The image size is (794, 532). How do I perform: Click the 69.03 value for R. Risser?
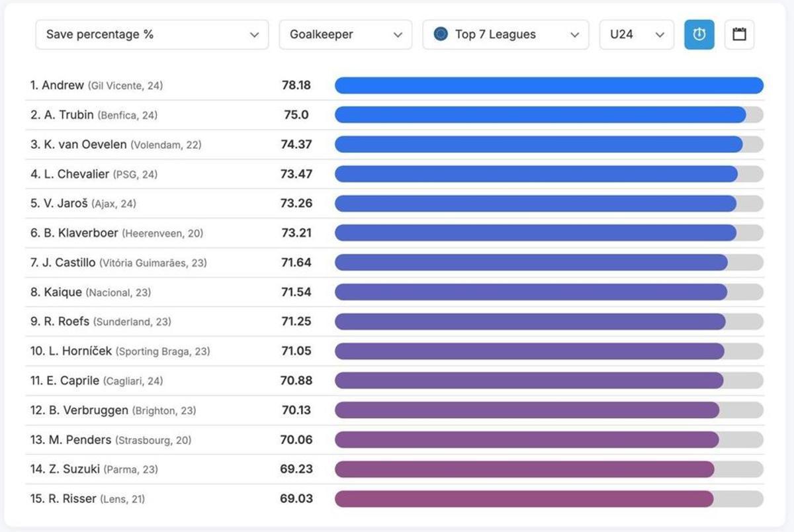click(x=296, y=498)
